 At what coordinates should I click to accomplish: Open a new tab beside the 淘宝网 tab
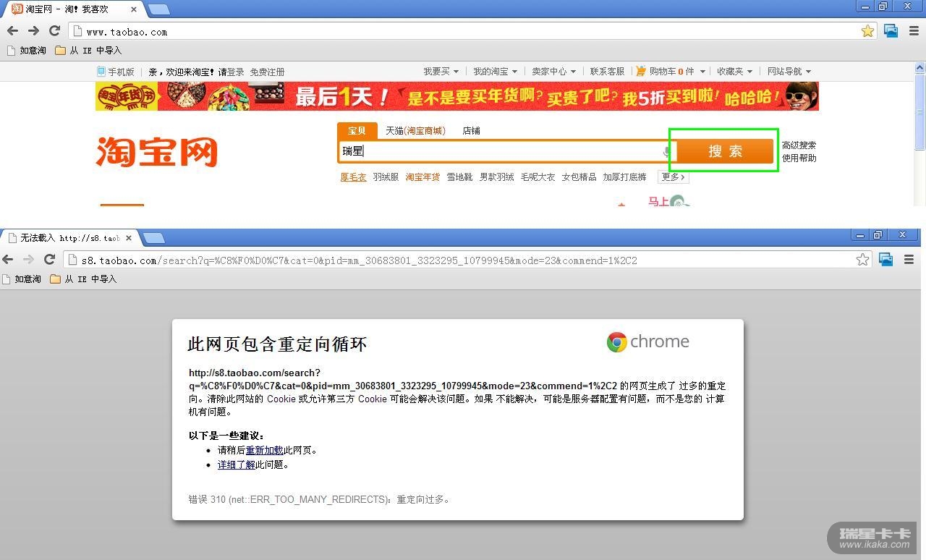click(x=158, y=9)
